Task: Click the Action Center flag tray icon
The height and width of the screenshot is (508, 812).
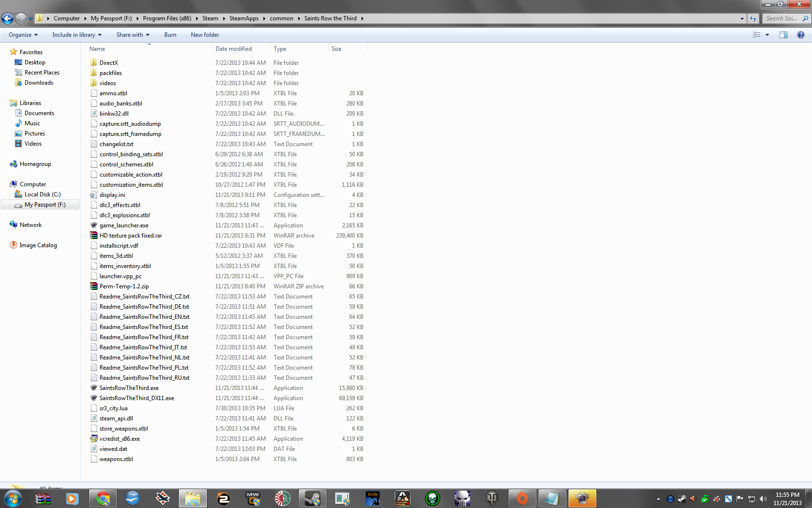Action: (739, 499)
